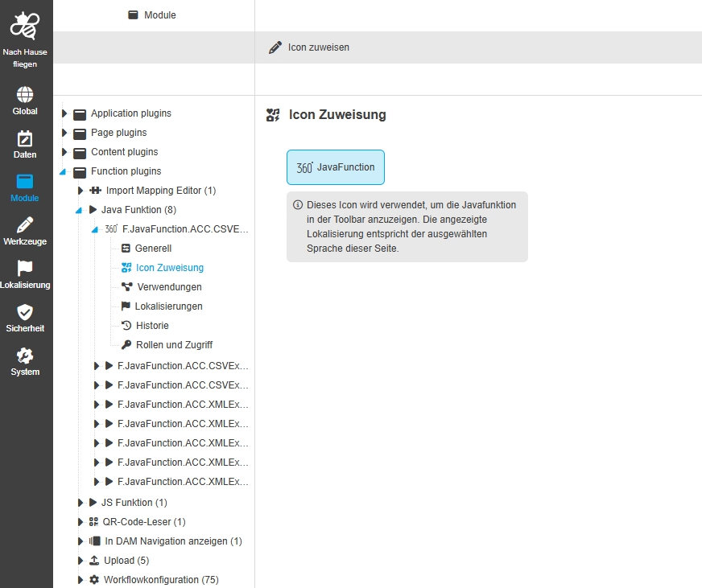Expand the Application plugins node
This screenshot has width=702, height=588.
coord(64,113)
